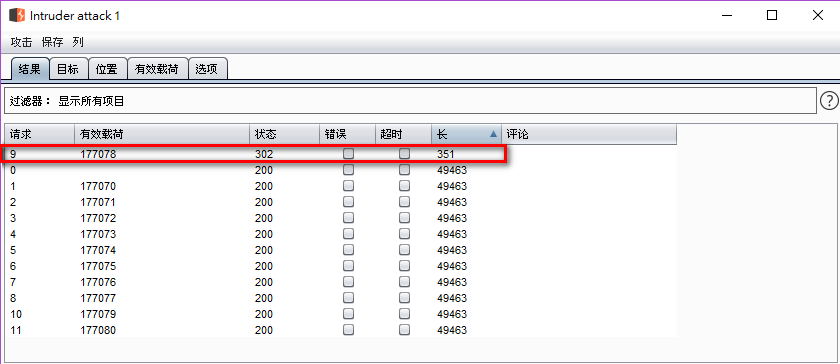
Task: Open the 保存 menu
Action: 52,42
